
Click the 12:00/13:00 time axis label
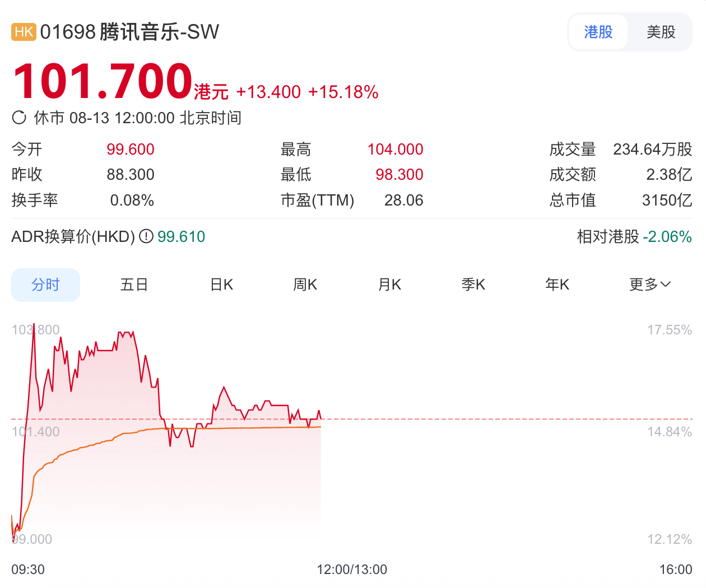[x=352, y=570]
